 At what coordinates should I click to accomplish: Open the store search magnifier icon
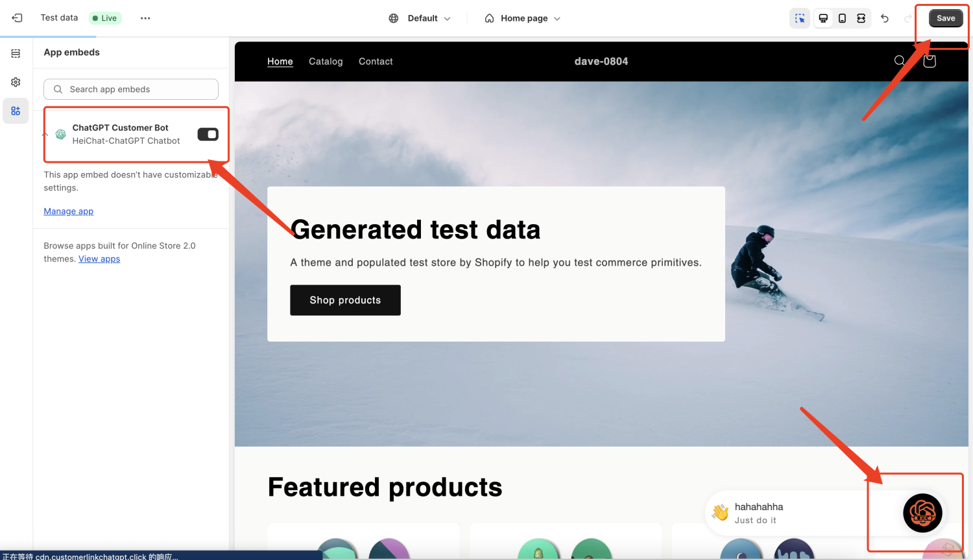pyautogui.click(x=899, y=61)
